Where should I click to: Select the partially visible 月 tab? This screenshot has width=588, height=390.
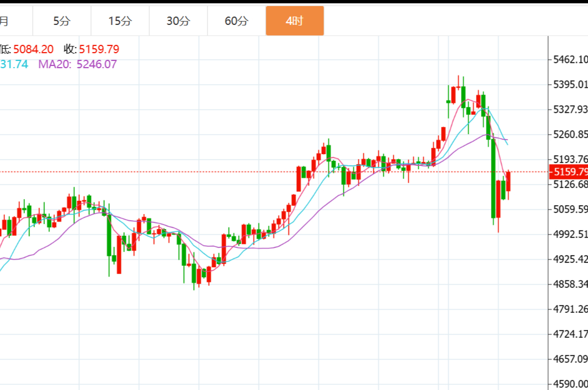click(x=4, y=21)
